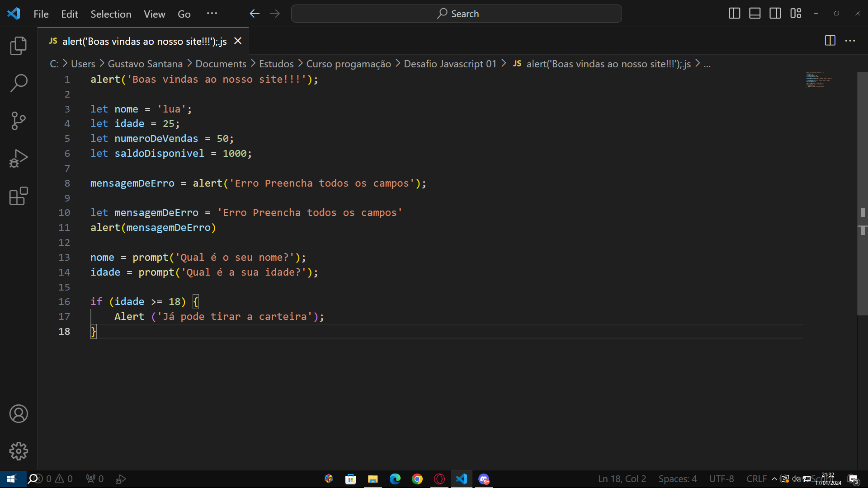Open the Manage gear icon

click(19, 451)
